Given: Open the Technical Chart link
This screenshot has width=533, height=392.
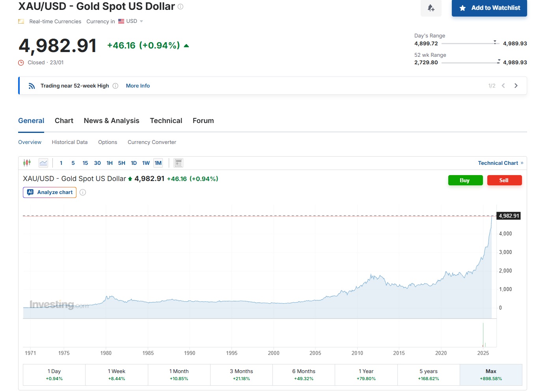Looking at the screenshot, I should tap(501, 163).
